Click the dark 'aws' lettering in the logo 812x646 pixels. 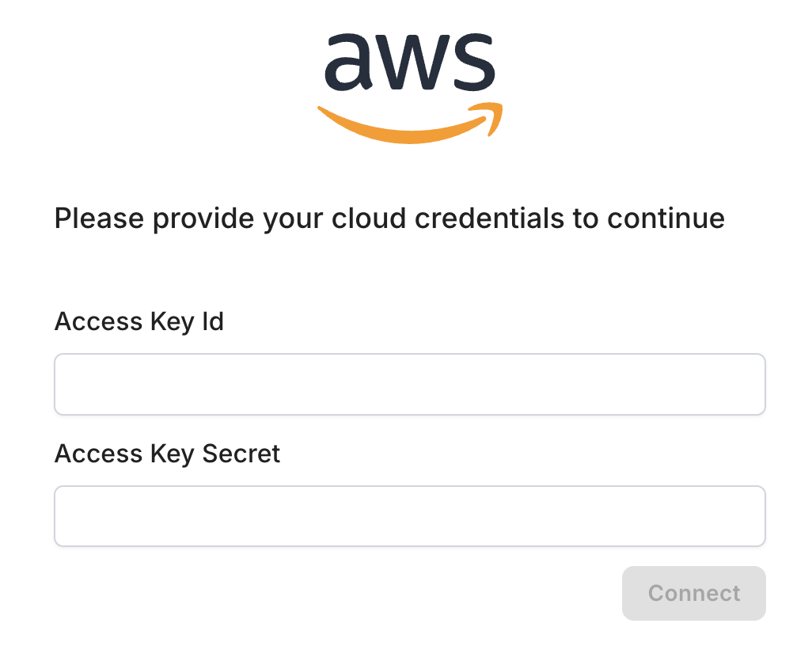409,63
